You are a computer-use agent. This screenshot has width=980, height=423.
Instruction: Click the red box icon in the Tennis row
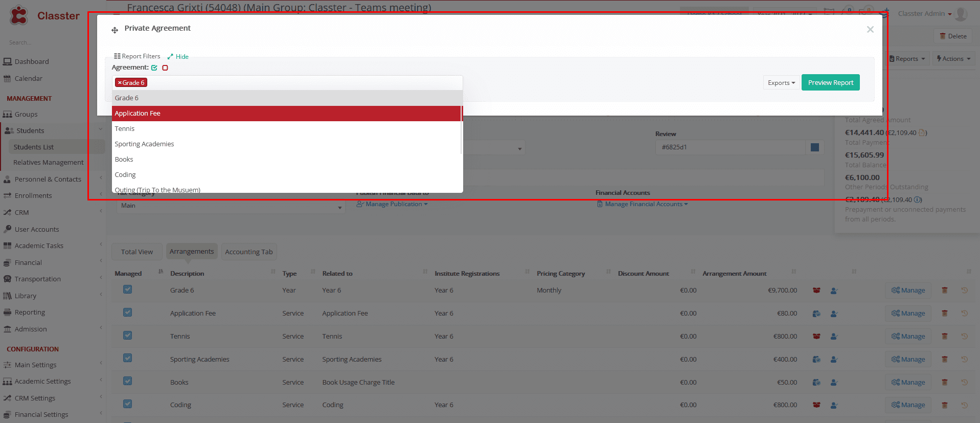816,336
